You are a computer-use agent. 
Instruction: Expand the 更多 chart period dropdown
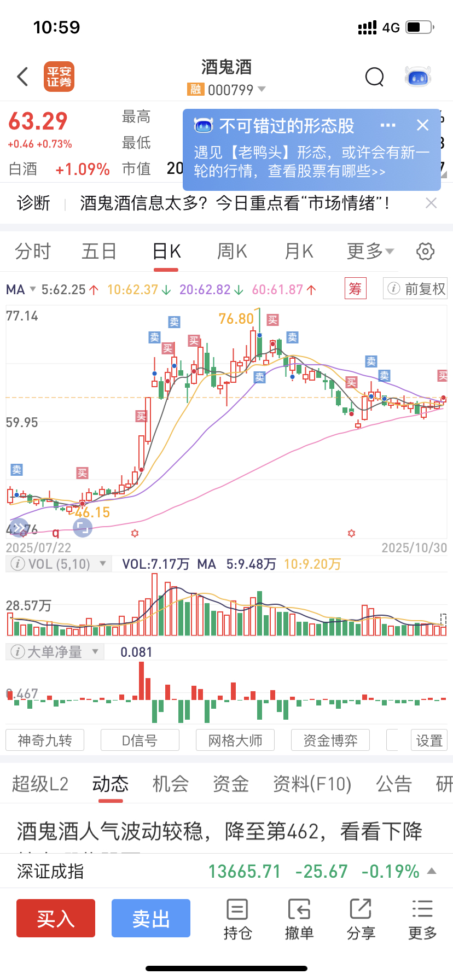click(370, 251)
